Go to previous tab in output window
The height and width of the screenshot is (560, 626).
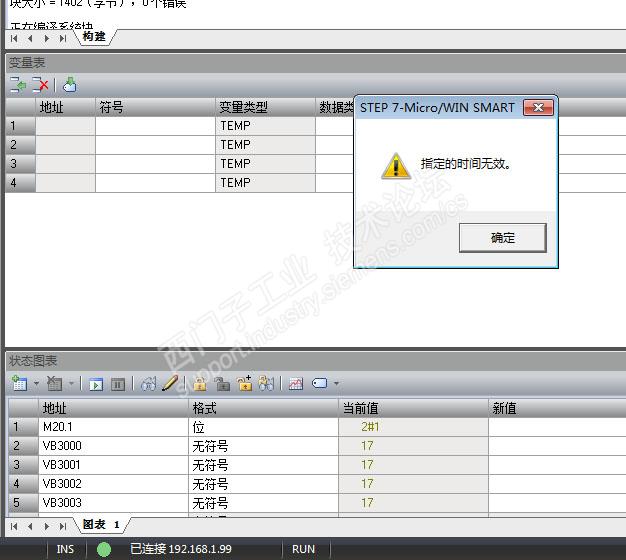click(30, 39)
